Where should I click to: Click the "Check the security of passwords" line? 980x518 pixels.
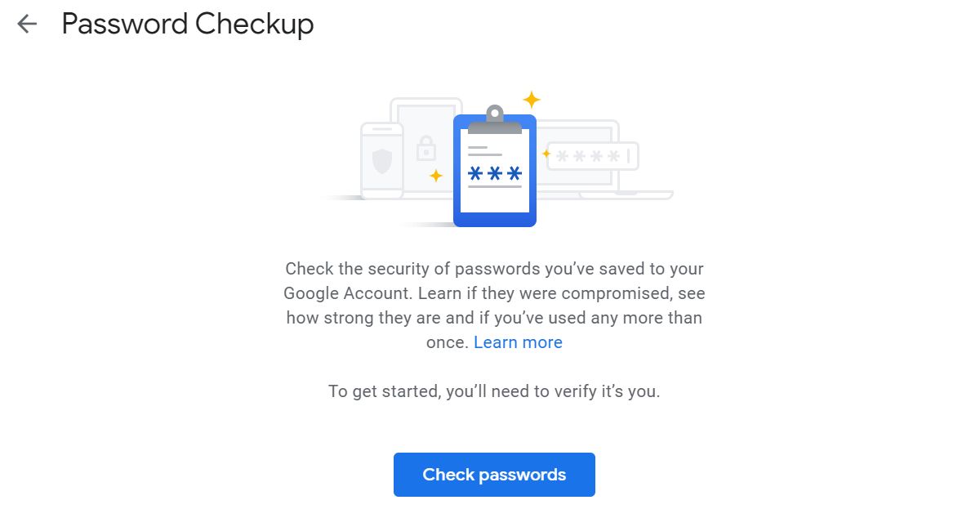(494, 269)
